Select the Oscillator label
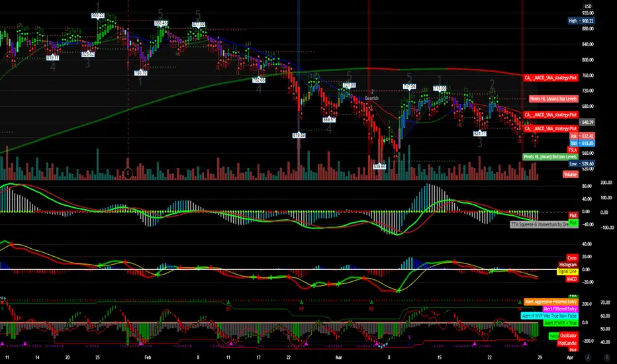This screenshot has height=364, width=617. tap(568, 336)
